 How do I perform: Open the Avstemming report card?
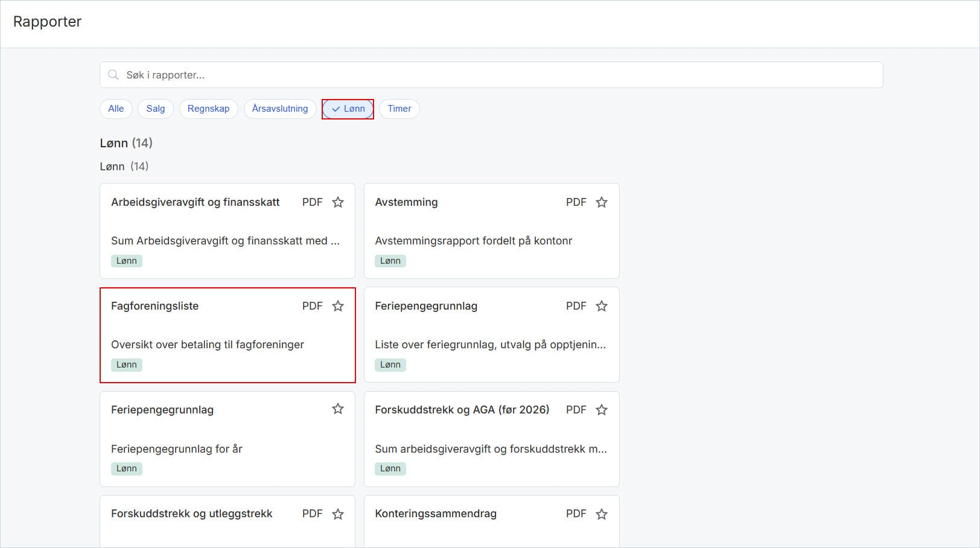coord(492,231)
